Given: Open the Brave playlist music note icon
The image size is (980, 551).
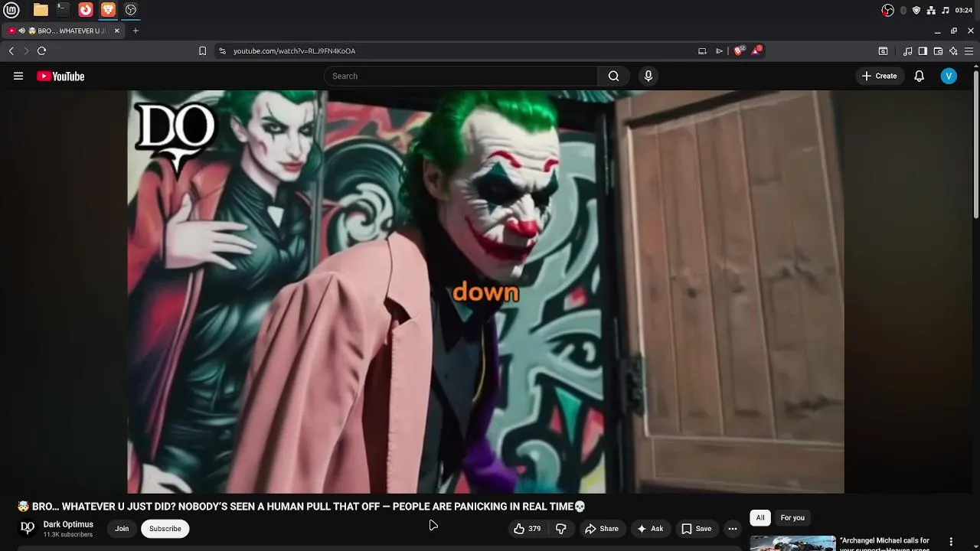Looking at the screenshot, I should click(908, 51).
